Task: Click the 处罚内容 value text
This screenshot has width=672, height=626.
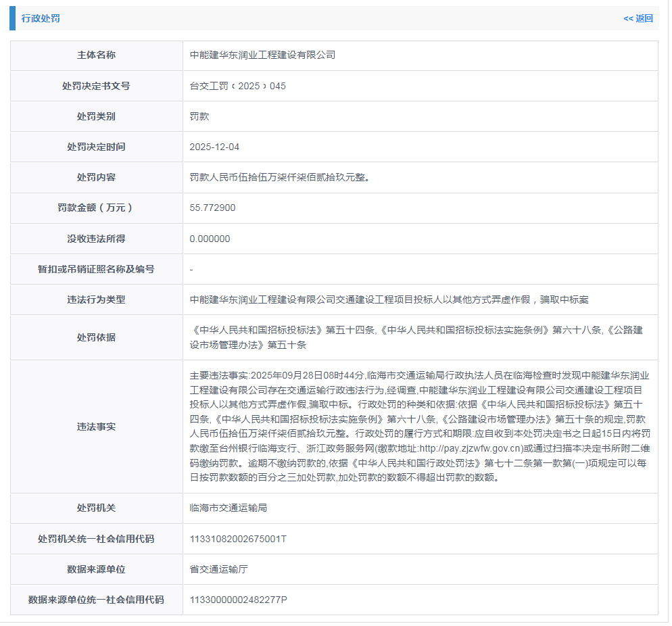Action: click(x=280, y=177)
